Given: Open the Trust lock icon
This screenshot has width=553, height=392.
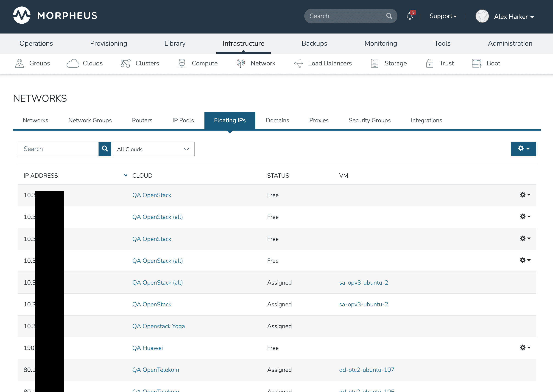Looking at the screenshot, I should pos(430,63).
